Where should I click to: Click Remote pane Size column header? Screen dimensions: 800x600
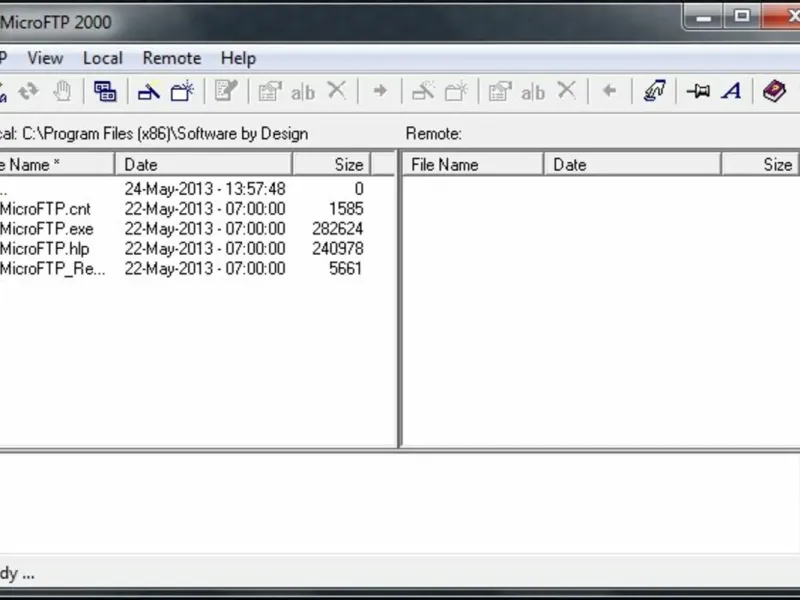(x=760, y=165)
